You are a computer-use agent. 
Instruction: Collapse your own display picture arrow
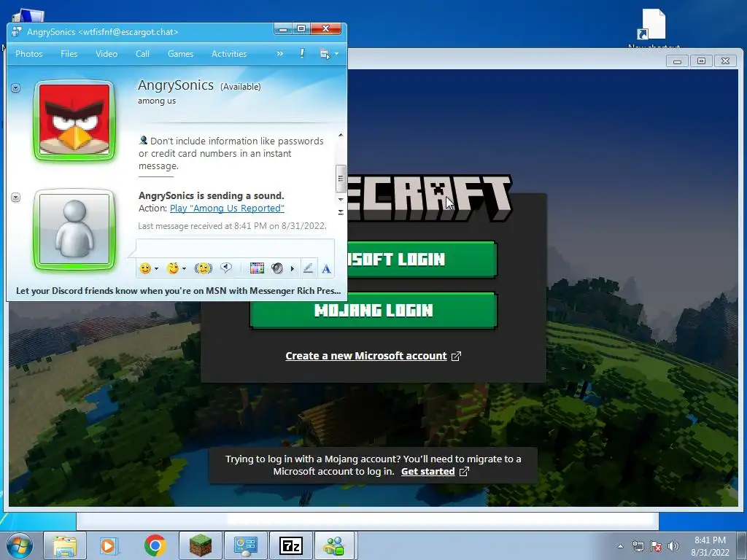click(x=16, y=197)
